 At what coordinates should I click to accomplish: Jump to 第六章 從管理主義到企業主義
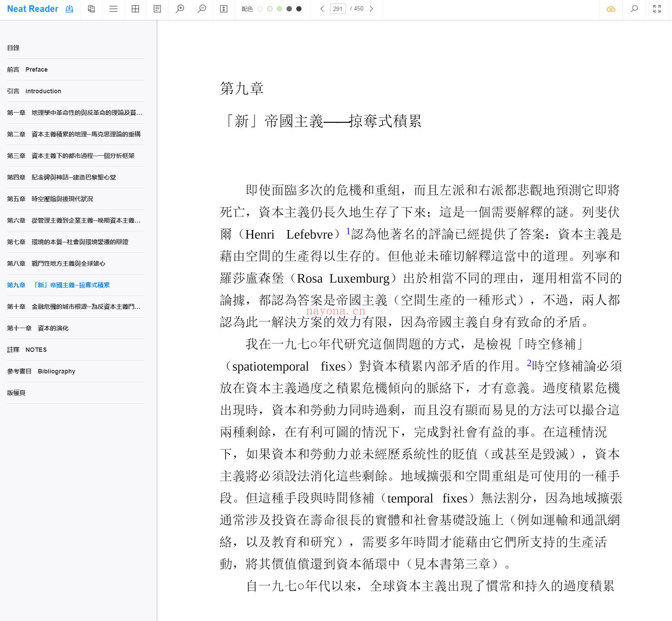[75, 220]
